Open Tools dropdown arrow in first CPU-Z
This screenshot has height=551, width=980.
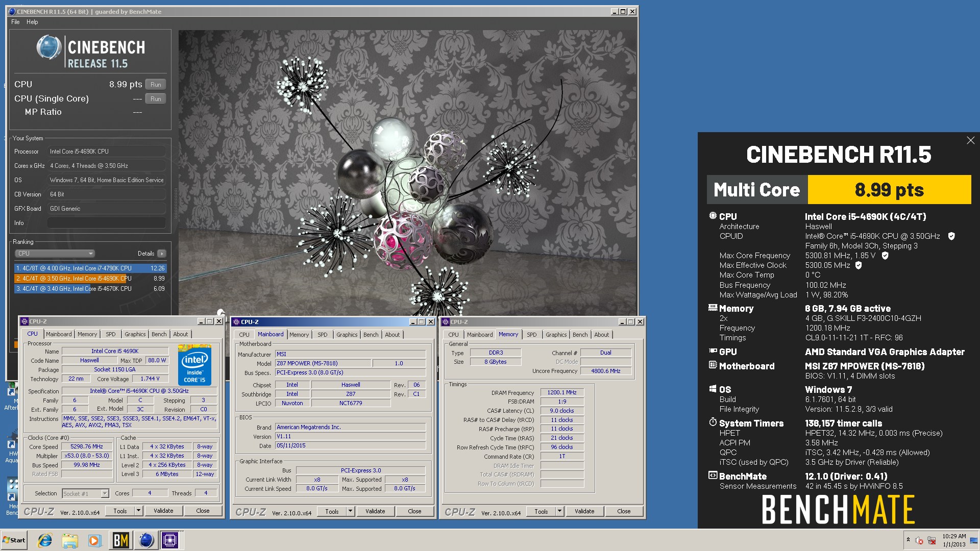138,511
